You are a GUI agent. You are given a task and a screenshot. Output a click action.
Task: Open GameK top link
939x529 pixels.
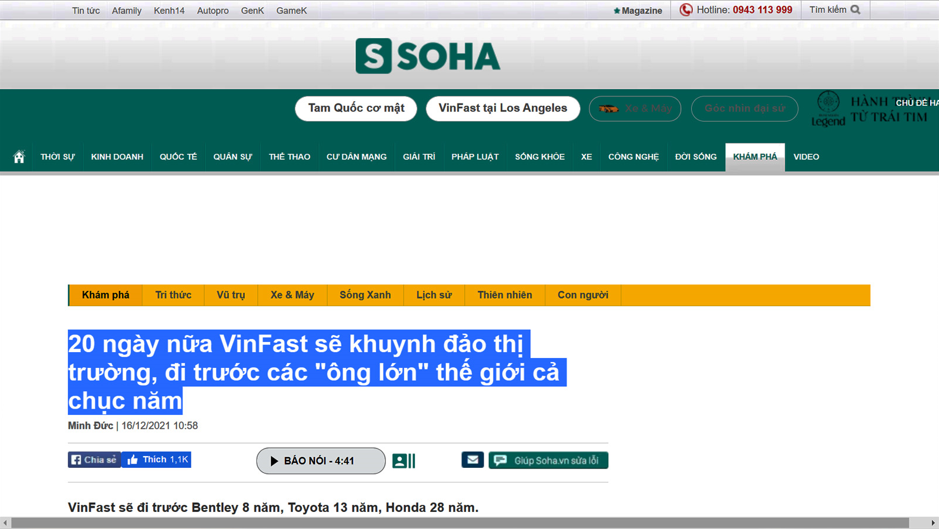tap(292, 11)
